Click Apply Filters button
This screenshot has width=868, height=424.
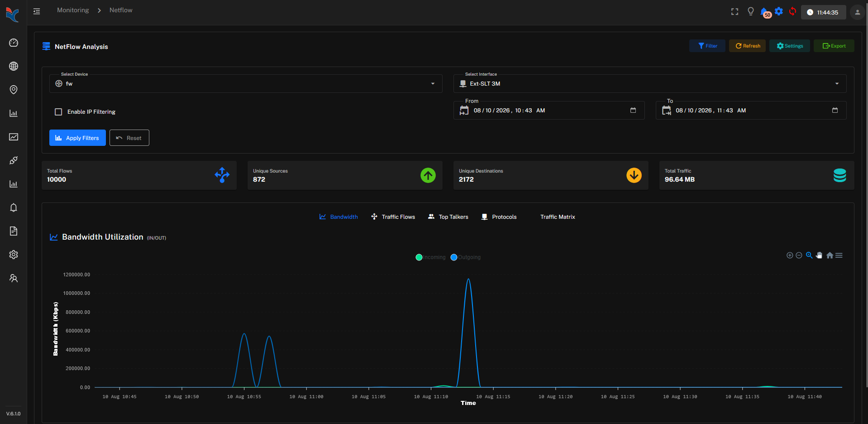77,138
